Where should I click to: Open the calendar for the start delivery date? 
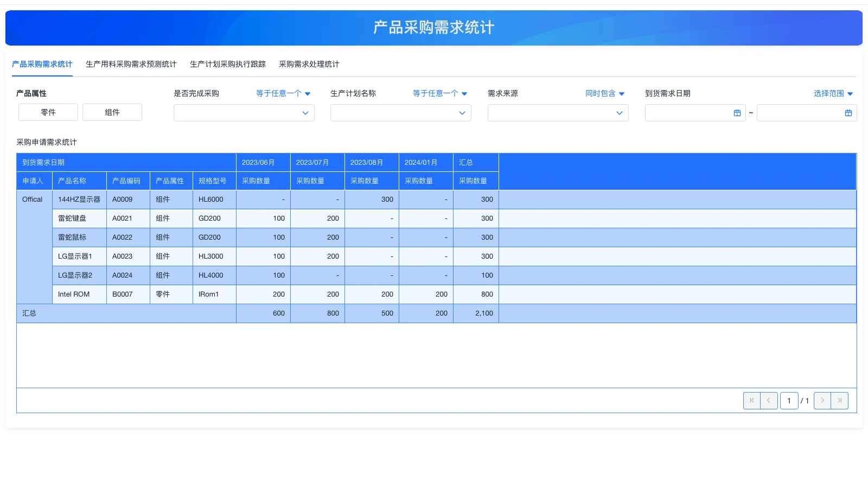pyautogui.click(x=736, y=113)
